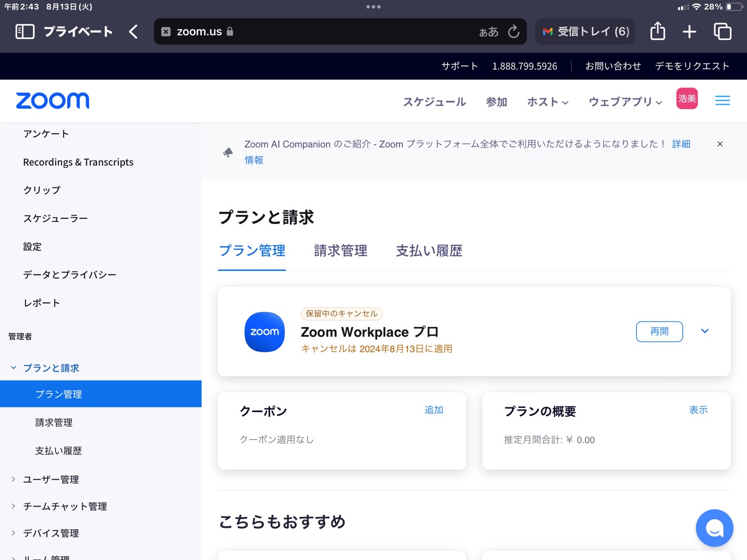Click the Wi-Fi icon in status bar
Screen dimensions: 747x560
(696, 7)
